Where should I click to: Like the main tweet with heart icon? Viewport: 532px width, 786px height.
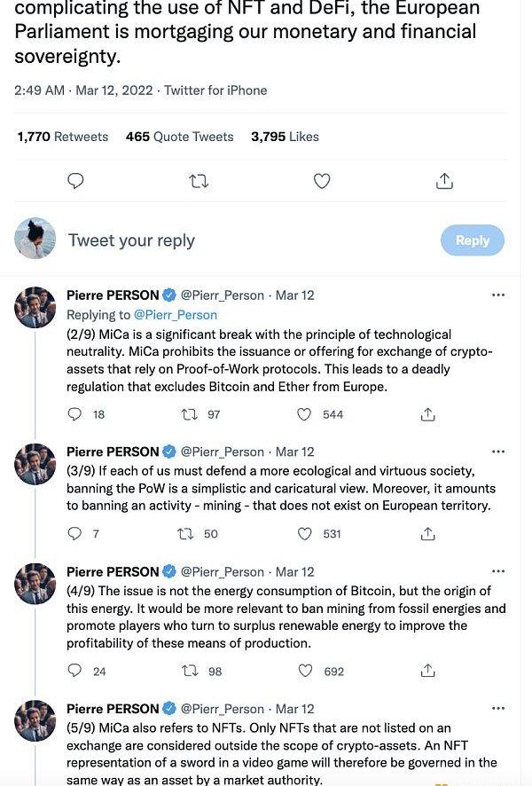(x=323, y=181)
